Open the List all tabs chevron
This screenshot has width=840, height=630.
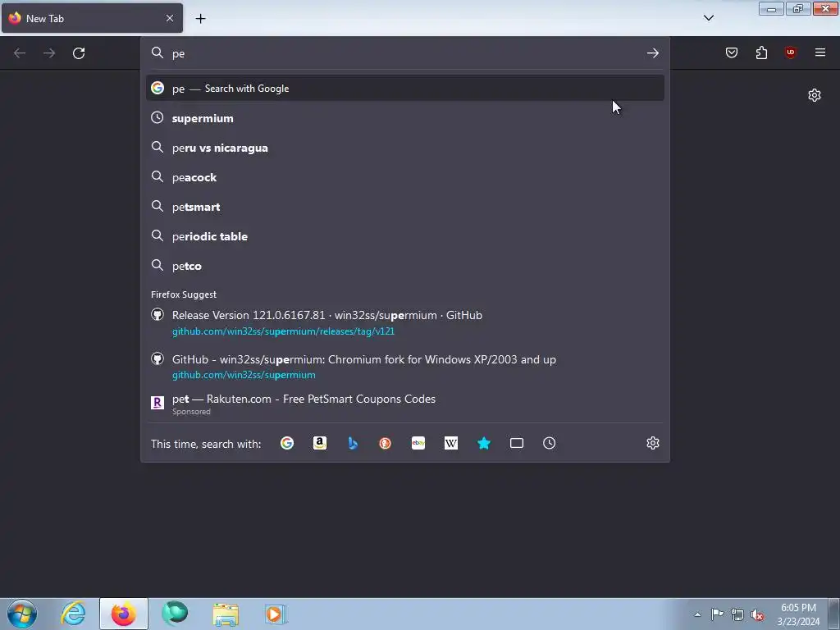pyautogui.click(x=708, y=18)
